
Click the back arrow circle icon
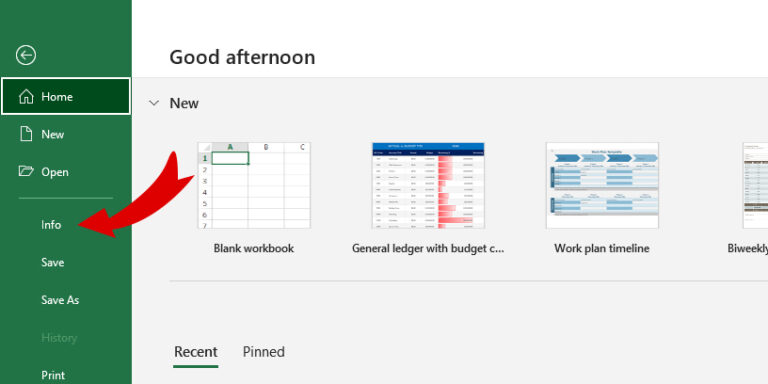coord(25,55)
